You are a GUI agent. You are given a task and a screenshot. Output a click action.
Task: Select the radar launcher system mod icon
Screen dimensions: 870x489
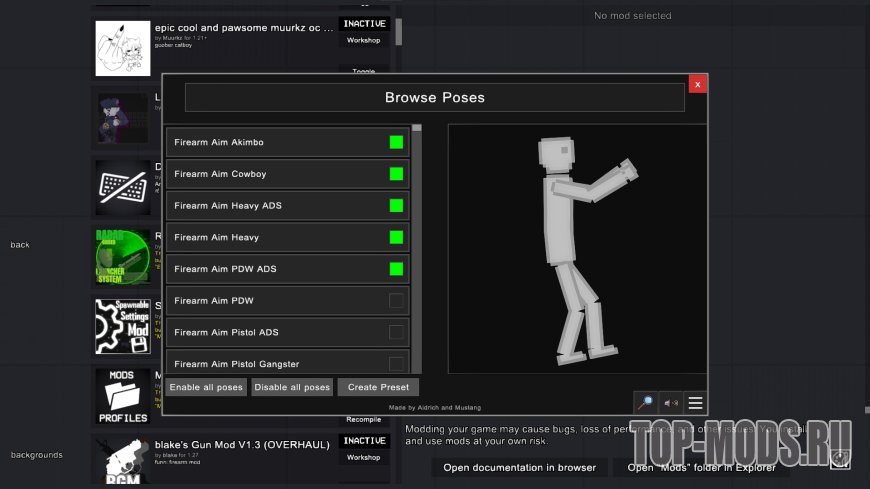tap(122, 255)
